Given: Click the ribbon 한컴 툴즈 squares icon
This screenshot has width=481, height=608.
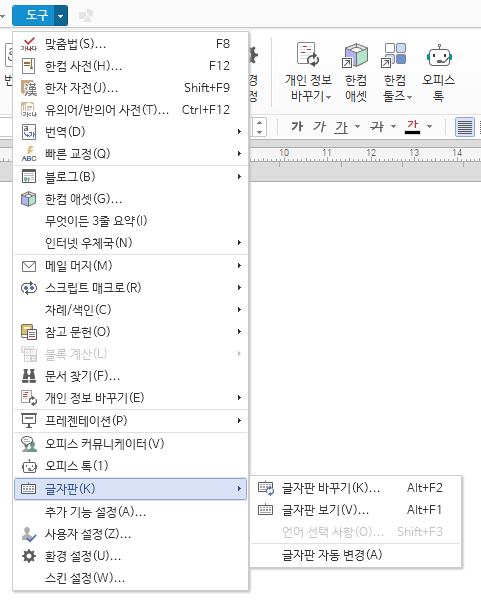Looking at the screenshot, I should pyautogui.click(x=394, y=55).
